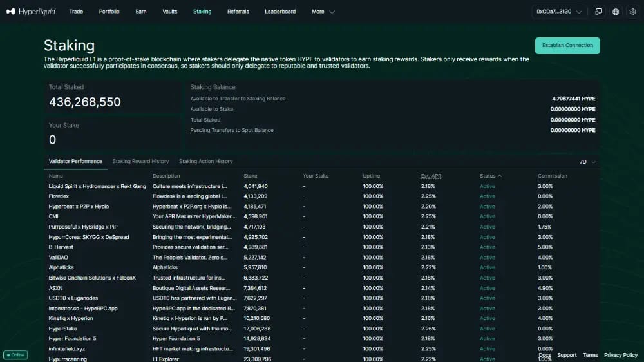Screen dimensions: 644x362
Task: Open the language globe icon
Action: point(616,12)
